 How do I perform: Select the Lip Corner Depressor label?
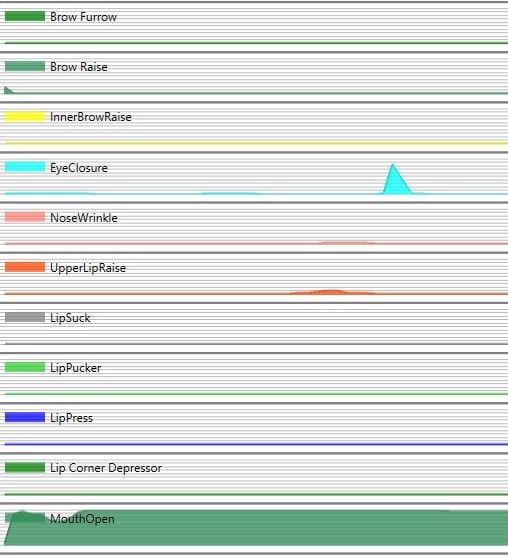point(106,468)
